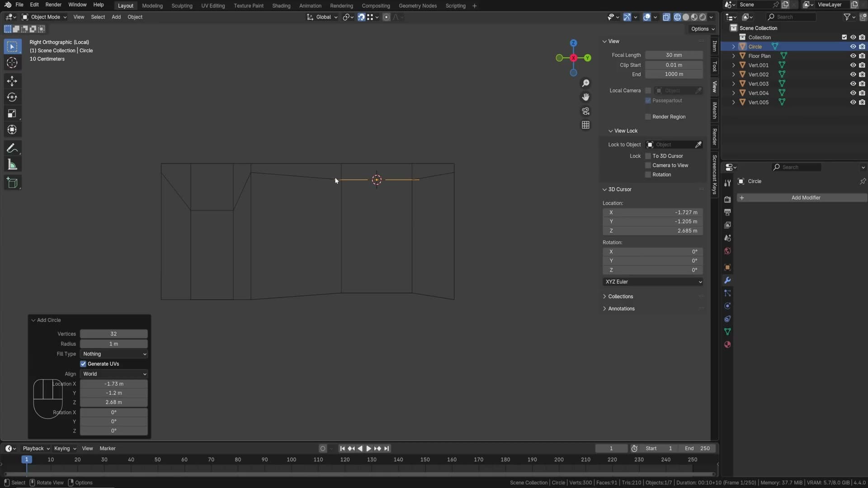Click the Radius 1 m field
Screen dimensions: 868x488
tap(114, 344)
